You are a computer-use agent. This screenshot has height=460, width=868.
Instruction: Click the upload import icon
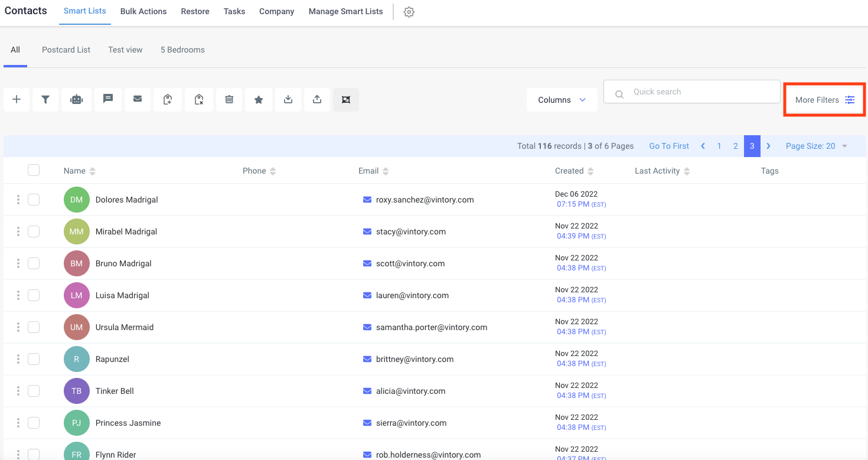tap(317, 100)
